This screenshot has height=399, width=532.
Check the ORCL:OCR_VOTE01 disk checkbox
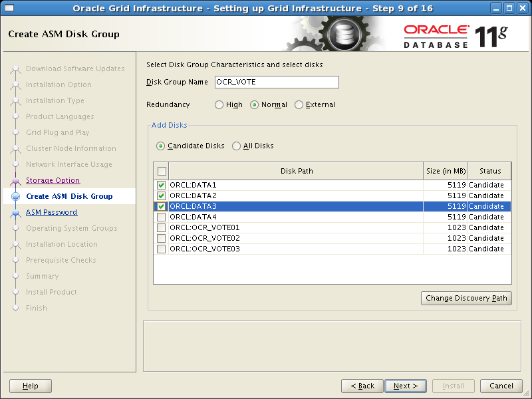pos(161,227)
